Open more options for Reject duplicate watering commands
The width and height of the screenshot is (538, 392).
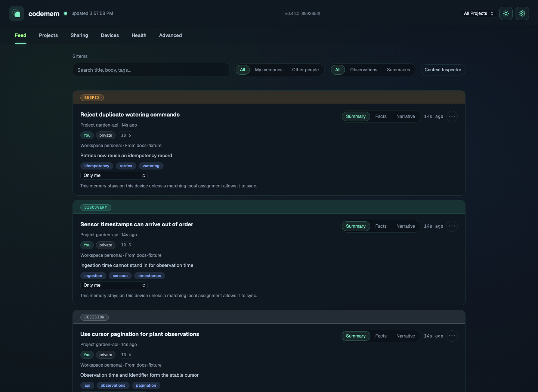[x=452, y=116]
